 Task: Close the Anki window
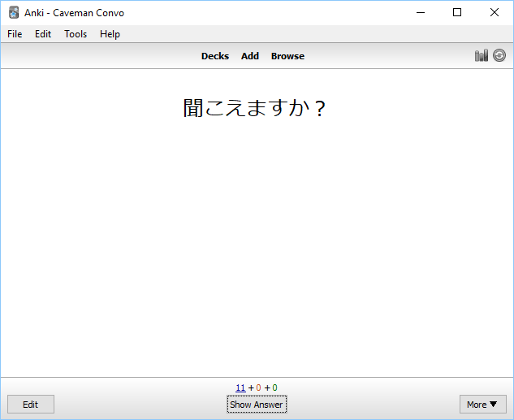495,12
